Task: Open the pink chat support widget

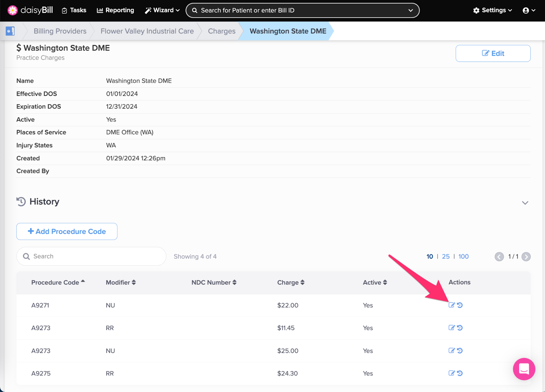Action: [524, 369]
